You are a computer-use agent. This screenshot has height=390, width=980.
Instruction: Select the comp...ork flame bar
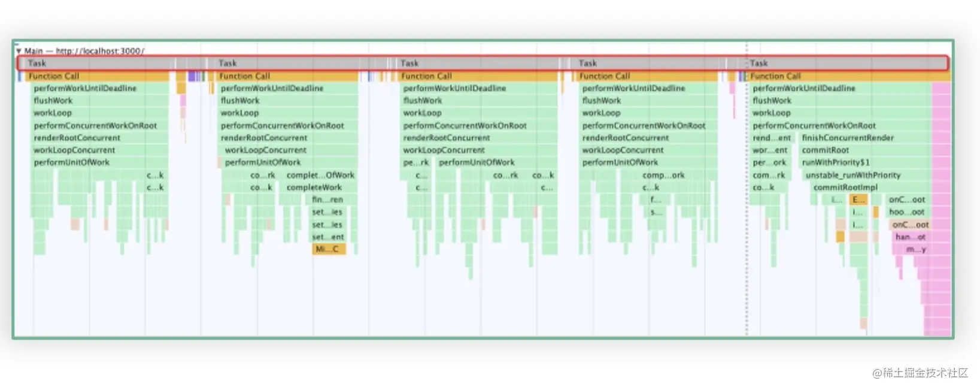(x=663, y=175)
